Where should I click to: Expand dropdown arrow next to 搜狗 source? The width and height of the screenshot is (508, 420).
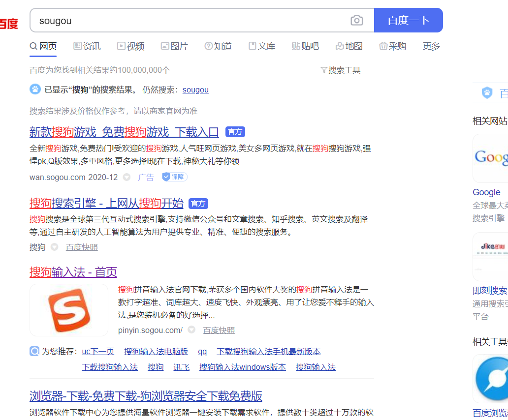pos(55,247)
